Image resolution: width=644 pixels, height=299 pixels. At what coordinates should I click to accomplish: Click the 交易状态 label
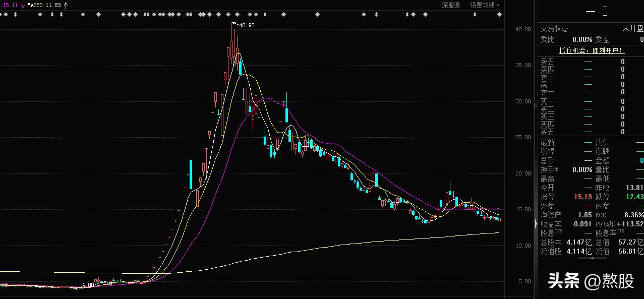[x=555, y=29]
